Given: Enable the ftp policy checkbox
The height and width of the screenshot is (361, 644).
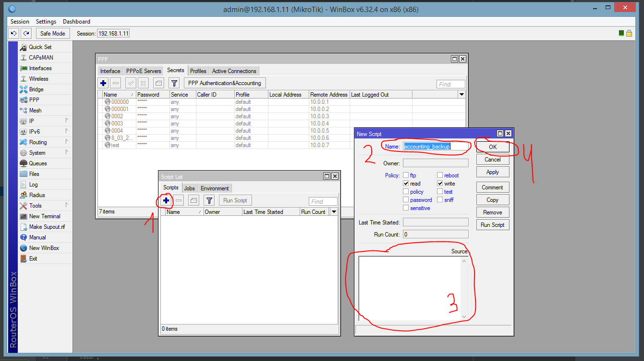Looking at the screenshot, I should click(x=406, y=175).
